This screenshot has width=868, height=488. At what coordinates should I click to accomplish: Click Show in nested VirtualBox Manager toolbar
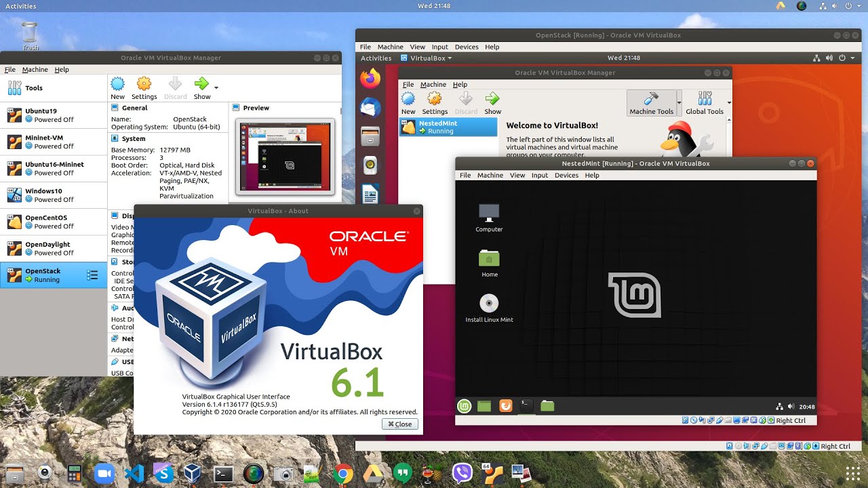click(493, 103)
